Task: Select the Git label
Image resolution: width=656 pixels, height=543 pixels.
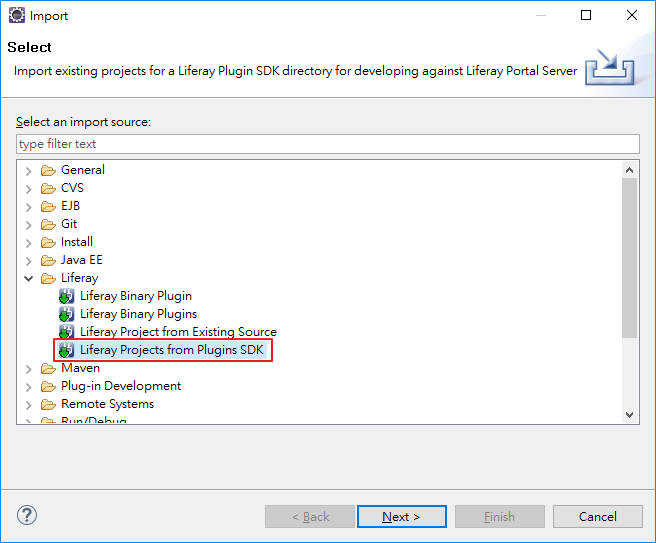Action: click(69, 223)
